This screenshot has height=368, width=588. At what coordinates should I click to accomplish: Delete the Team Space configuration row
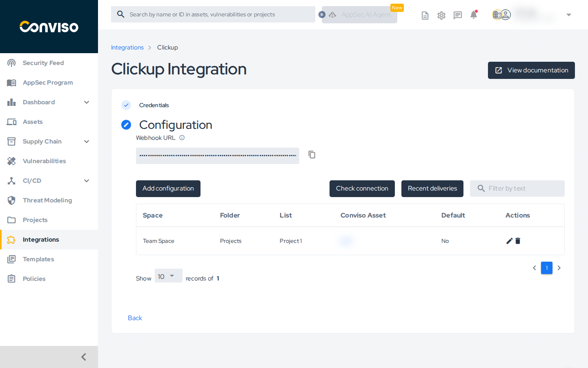[x=518, y=241]
